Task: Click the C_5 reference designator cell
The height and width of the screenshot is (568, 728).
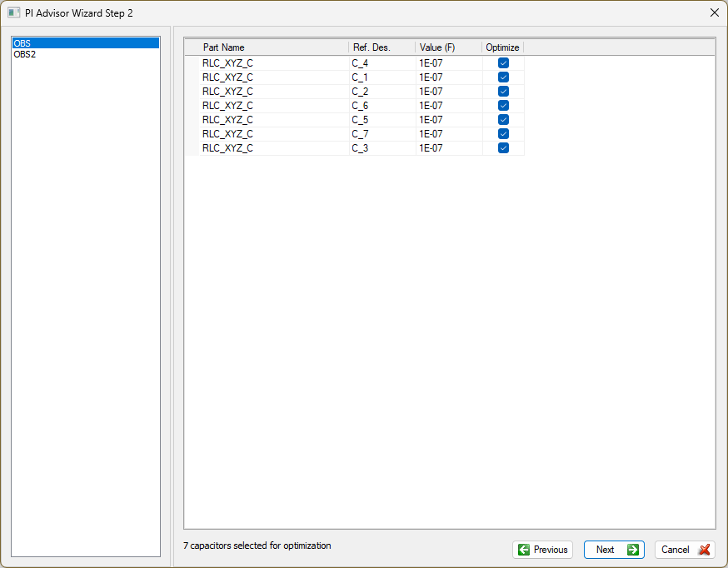Action: (x=382, y=120)
